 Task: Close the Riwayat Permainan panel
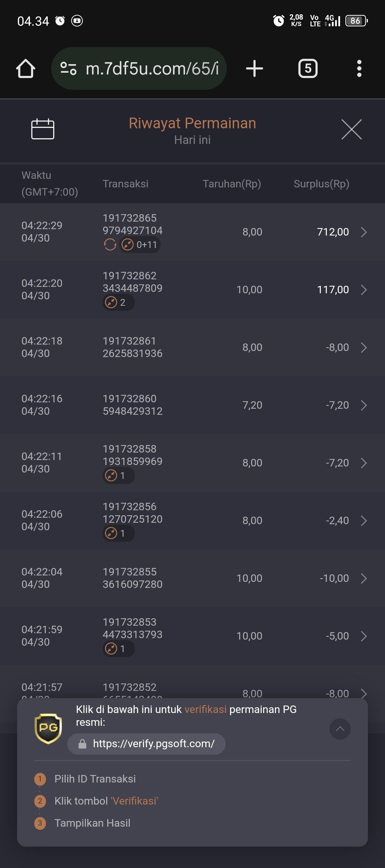click(351, 129)
